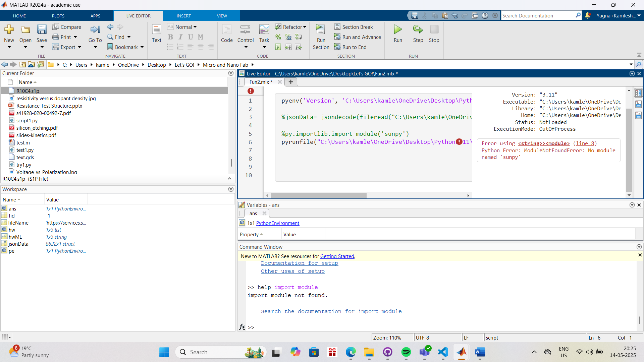Switch to output on right view
The height and width of the screenshot is (362, 644).
click(x=638, y=93)
